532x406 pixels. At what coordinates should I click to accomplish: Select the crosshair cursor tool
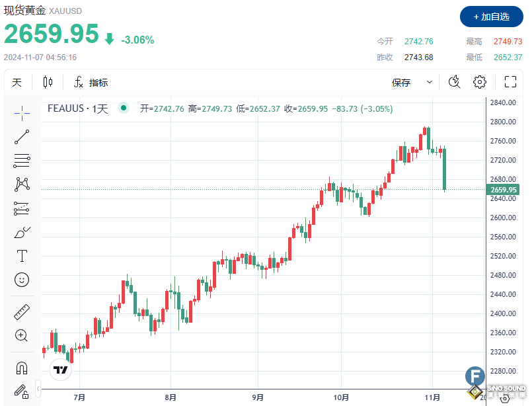click(22, 113)
